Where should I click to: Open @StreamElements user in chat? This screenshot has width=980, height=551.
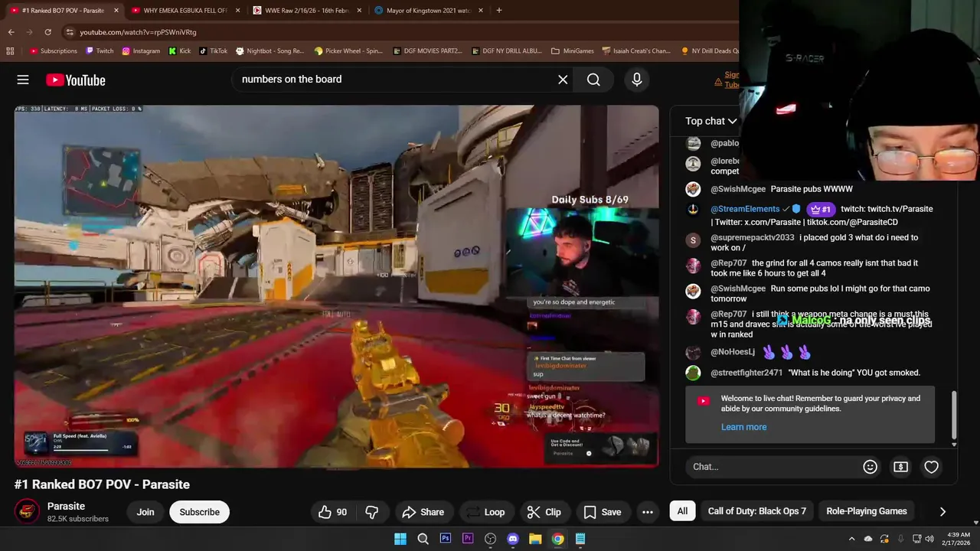click(x=745, y=209)
